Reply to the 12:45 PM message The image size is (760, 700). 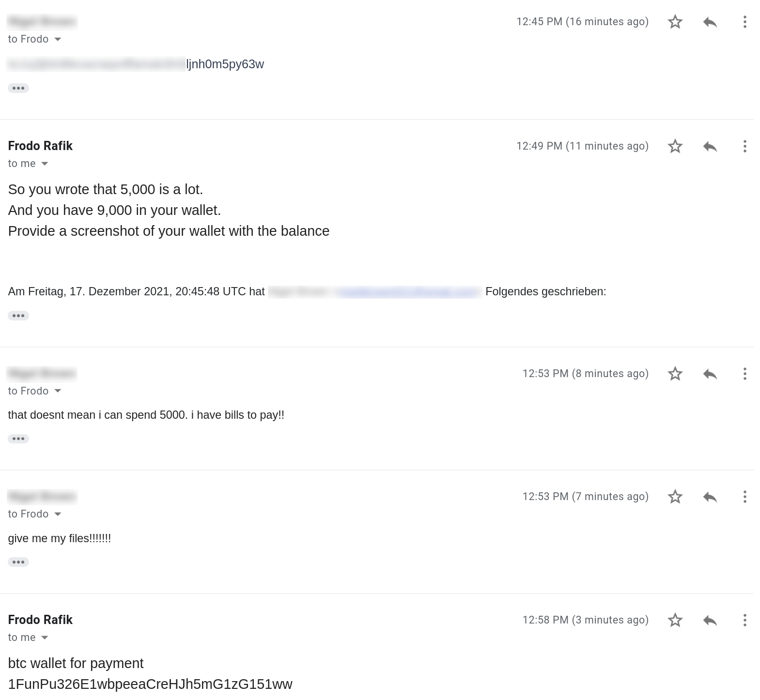point(710,22)
